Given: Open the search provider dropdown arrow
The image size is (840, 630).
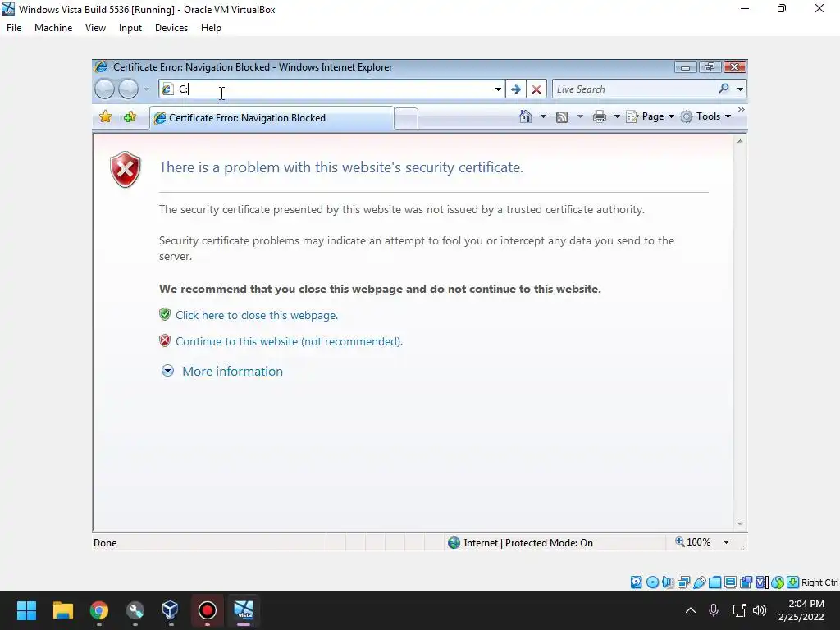Looking at the screenshot, I should click(740, 89).
